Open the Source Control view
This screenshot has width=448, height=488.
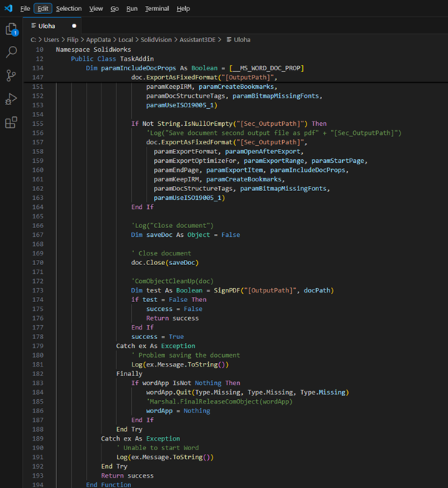point(11,76)
